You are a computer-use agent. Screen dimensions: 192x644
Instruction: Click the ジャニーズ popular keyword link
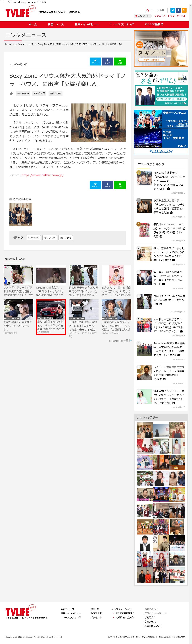tap(160, 16)
